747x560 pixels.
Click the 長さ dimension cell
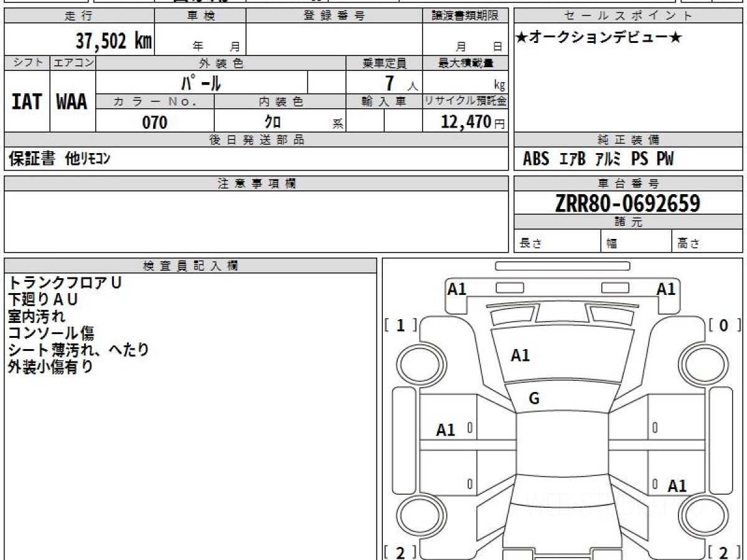[557, 241]
